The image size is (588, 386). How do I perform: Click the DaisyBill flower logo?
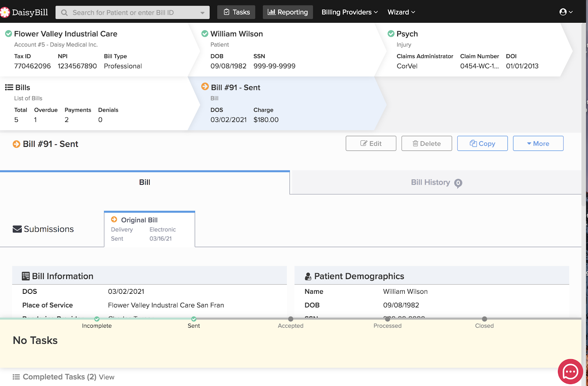click(x=5, y=12)
